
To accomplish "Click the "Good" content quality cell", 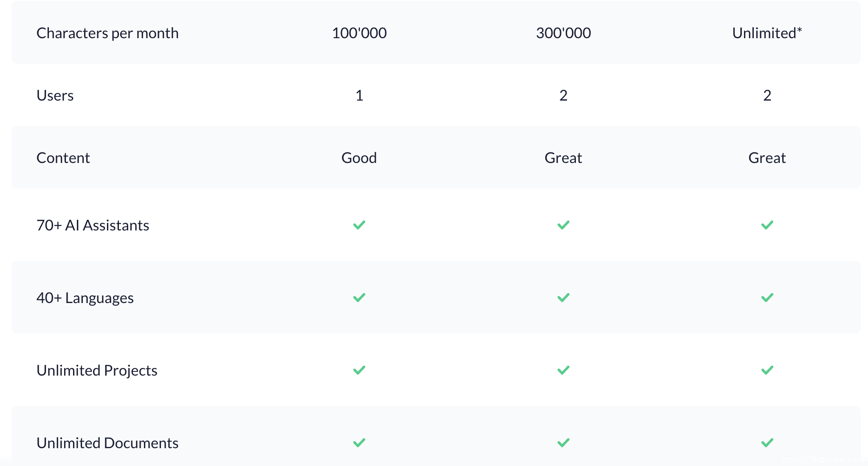I will click(x=359, y=158).
